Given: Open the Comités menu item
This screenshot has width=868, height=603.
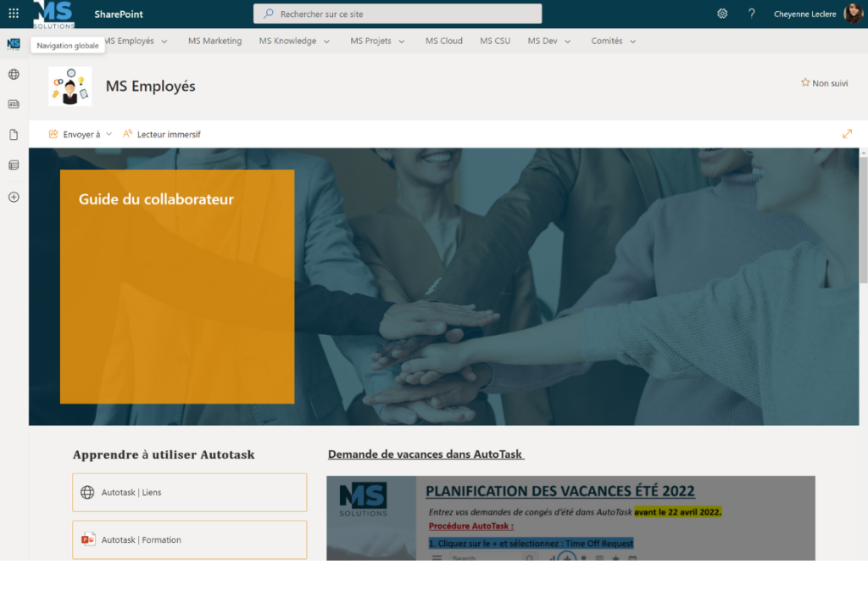Looking at the screenshot, I should [x=607, y=41].
